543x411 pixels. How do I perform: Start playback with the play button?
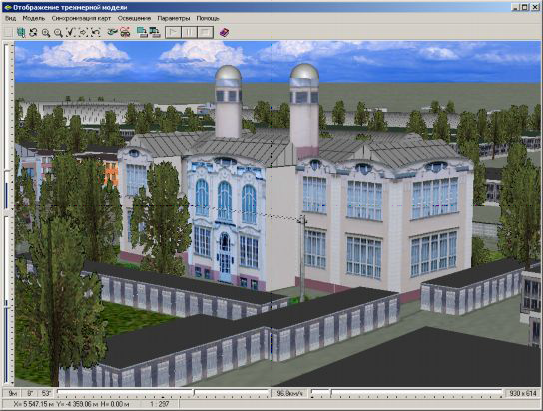point(173,33)
